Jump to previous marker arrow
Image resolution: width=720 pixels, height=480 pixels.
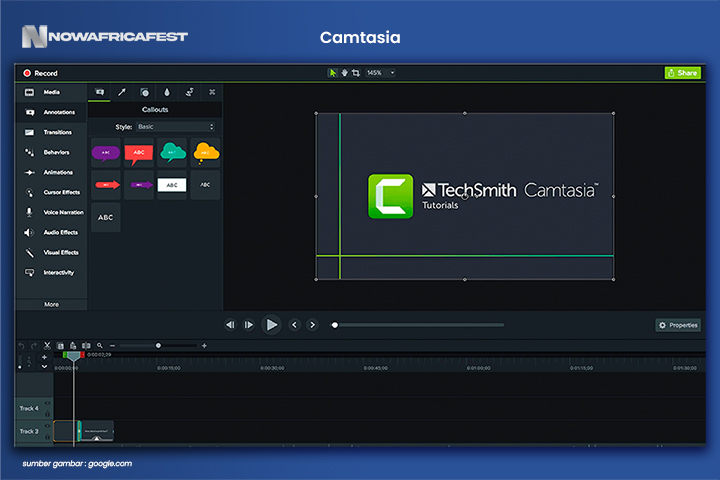tap(294, 325)
